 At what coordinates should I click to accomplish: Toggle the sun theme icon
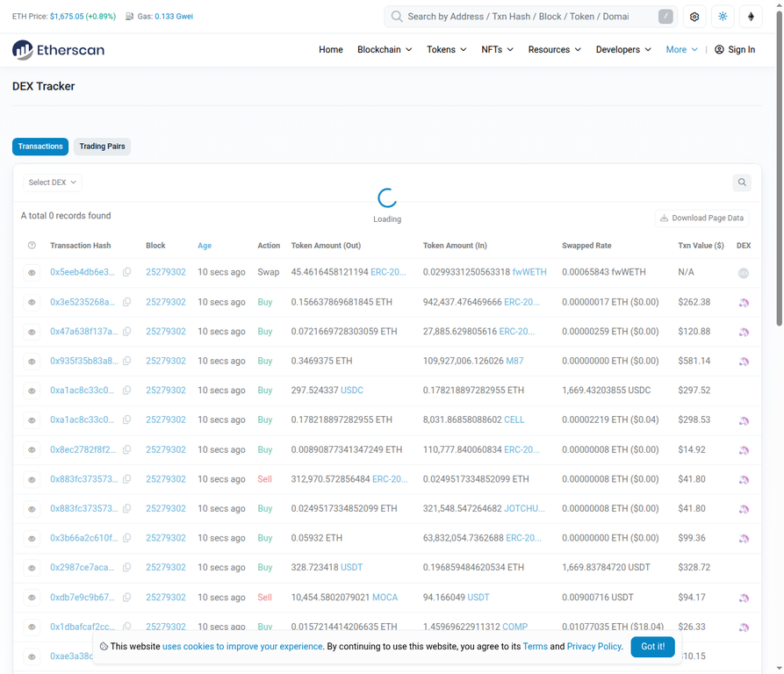click(x=723, y=17)
